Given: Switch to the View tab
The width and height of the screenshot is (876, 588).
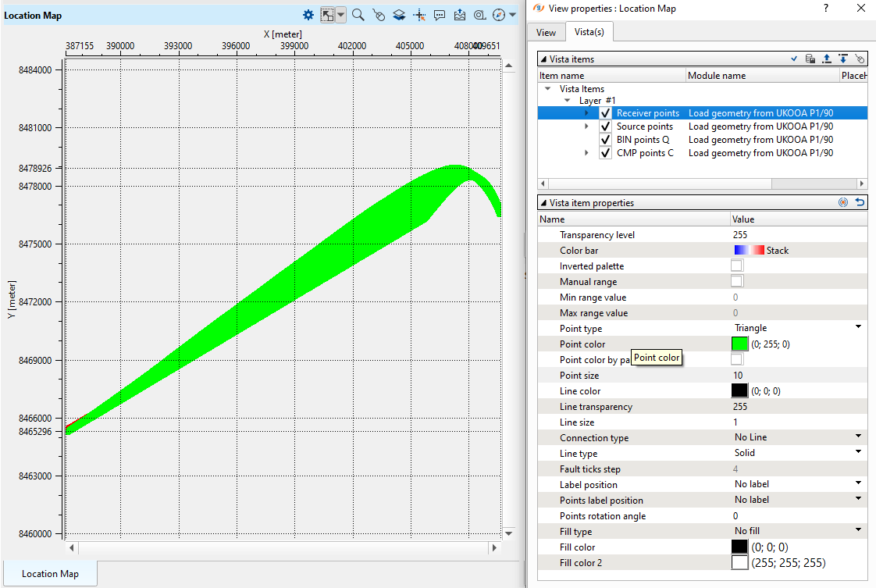Looking at the screenshot, I should point(546,32).
